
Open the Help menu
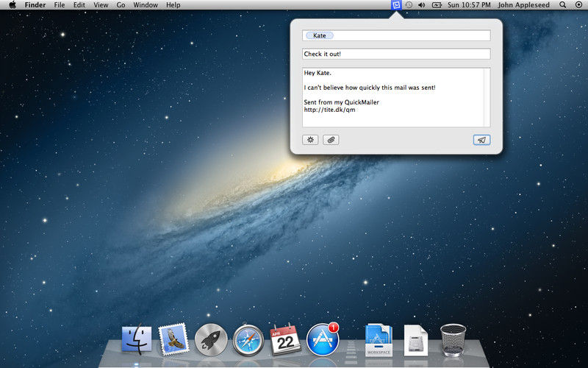tap(173, 5)
